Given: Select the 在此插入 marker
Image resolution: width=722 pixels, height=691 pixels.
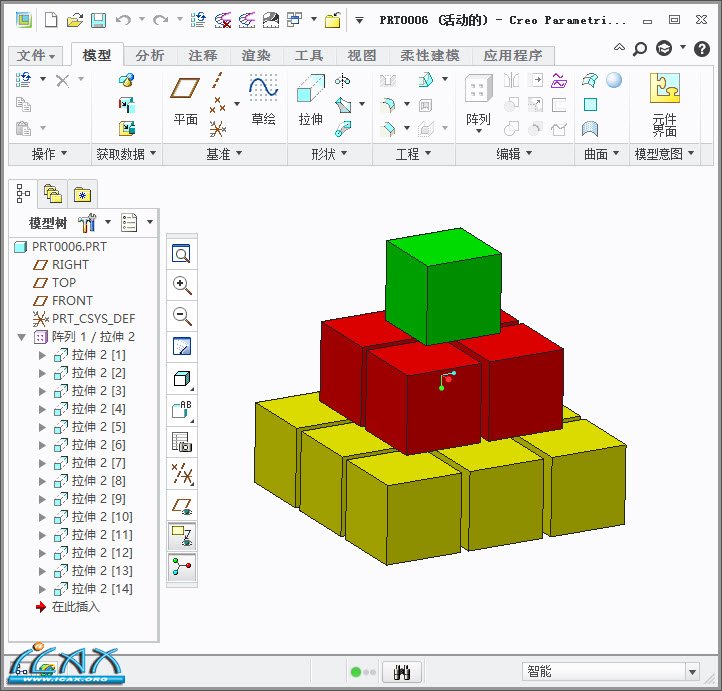Looking at the screenshot, I should point(67,607).
